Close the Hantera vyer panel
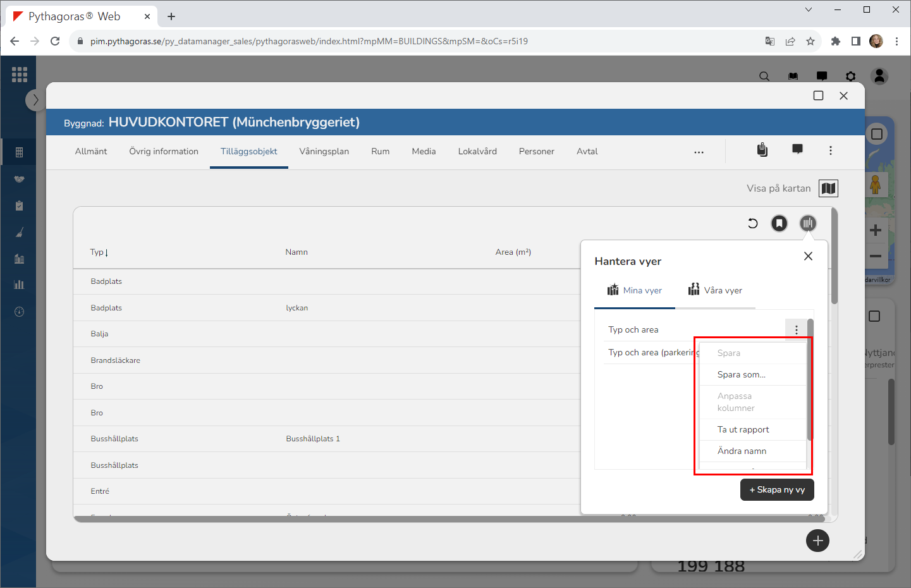The image size is (911, 588). (808, 256)
